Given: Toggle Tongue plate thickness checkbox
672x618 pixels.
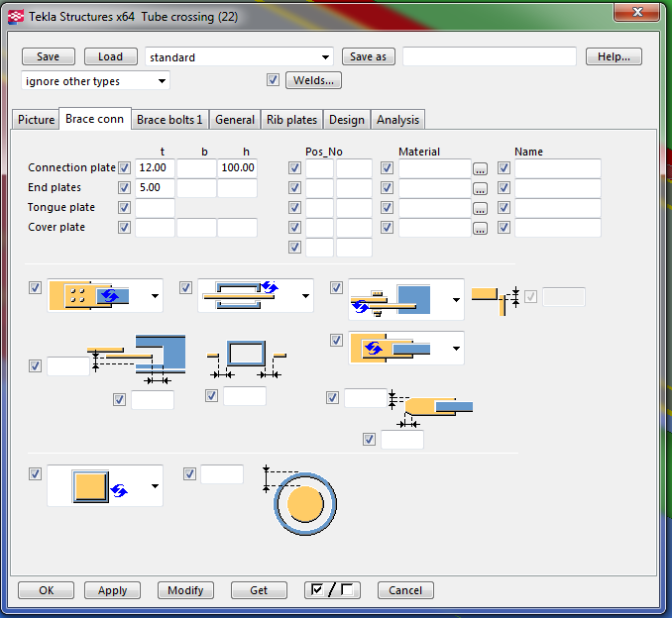Looking at the screenshot, I should [124, 208].
